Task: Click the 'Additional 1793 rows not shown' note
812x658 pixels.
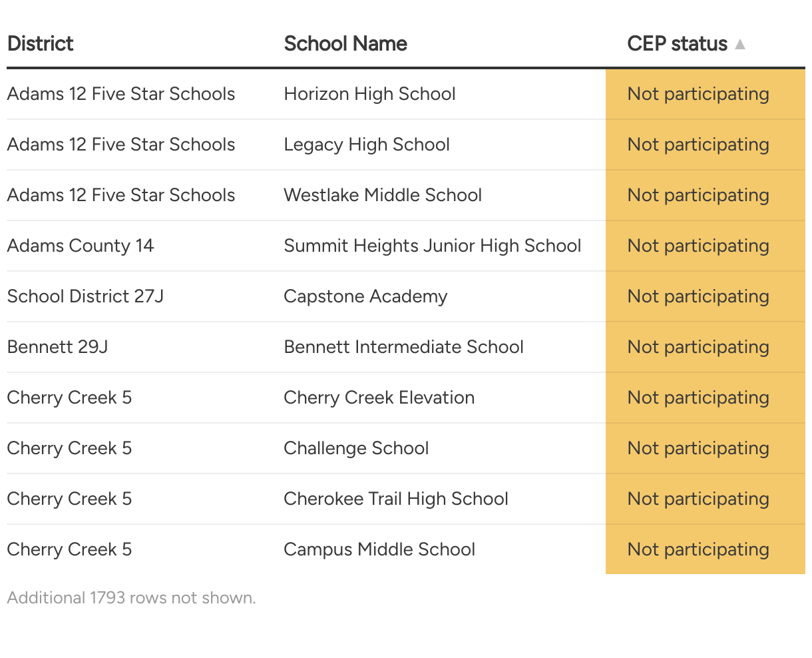Action: (x=131, y=597)
